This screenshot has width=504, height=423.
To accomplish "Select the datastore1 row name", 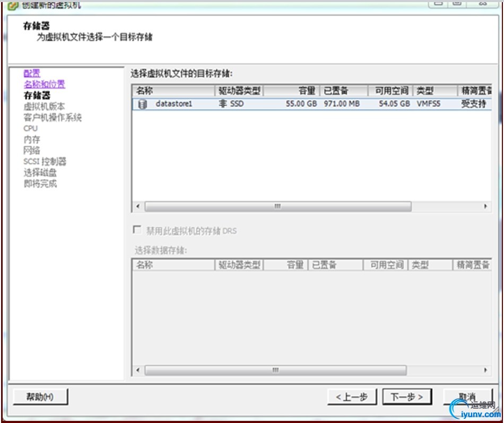I will pos(173,104).
